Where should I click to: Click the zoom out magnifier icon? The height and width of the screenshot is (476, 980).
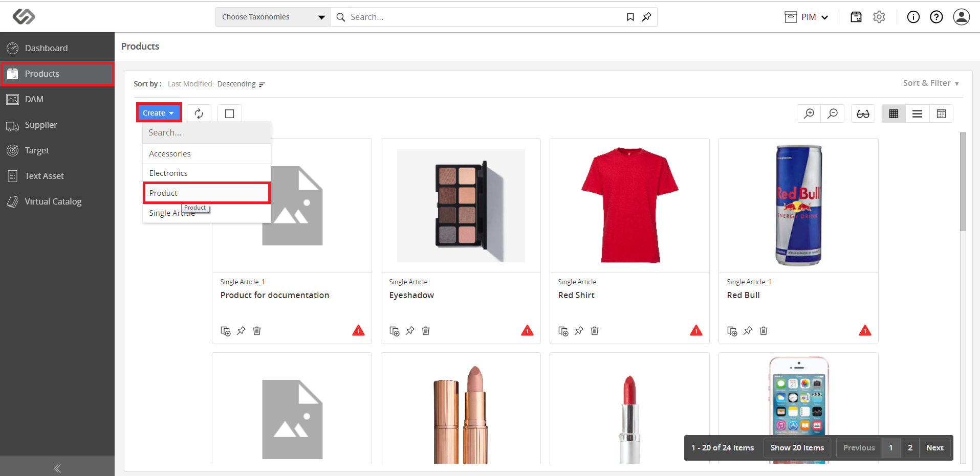[x=833, y=114]
